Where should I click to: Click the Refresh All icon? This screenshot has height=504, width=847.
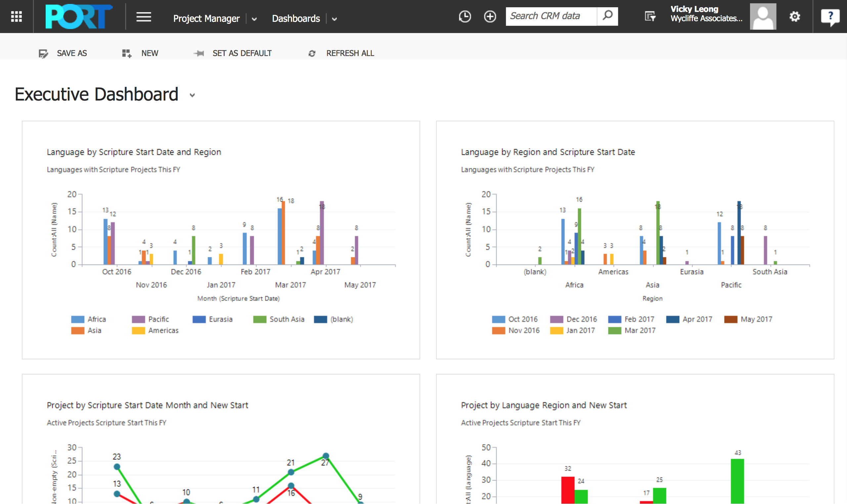tap(312, 53)
